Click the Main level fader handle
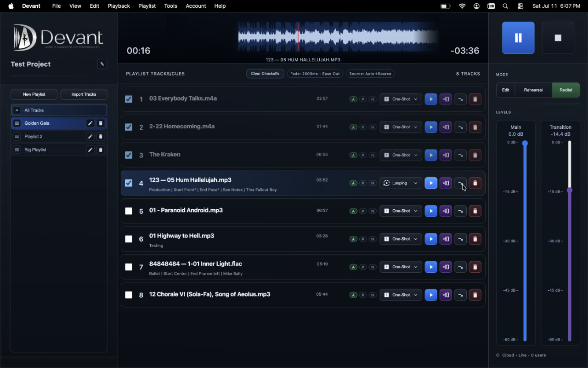588x368 pixels. pyautogui.click(x=525, y=144)
